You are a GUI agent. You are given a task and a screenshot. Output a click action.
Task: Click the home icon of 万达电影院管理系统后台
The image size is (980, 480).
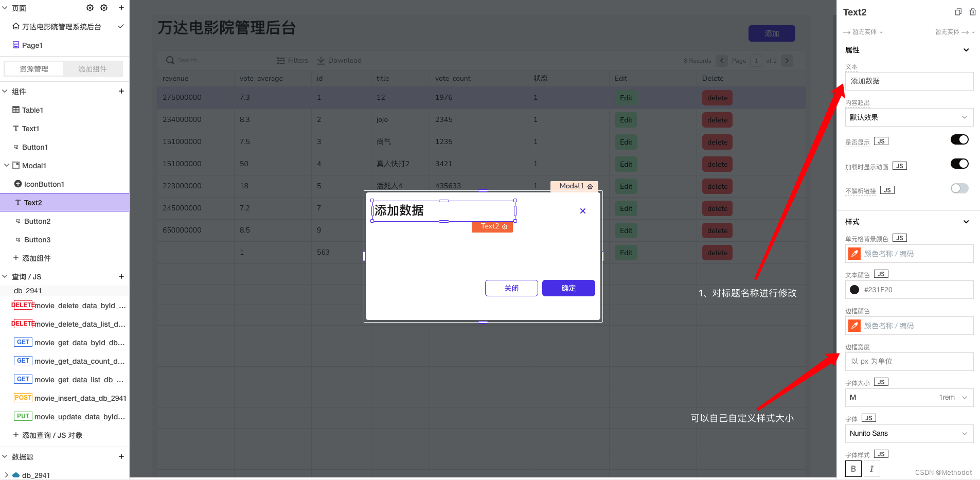(x=16, y=26)
